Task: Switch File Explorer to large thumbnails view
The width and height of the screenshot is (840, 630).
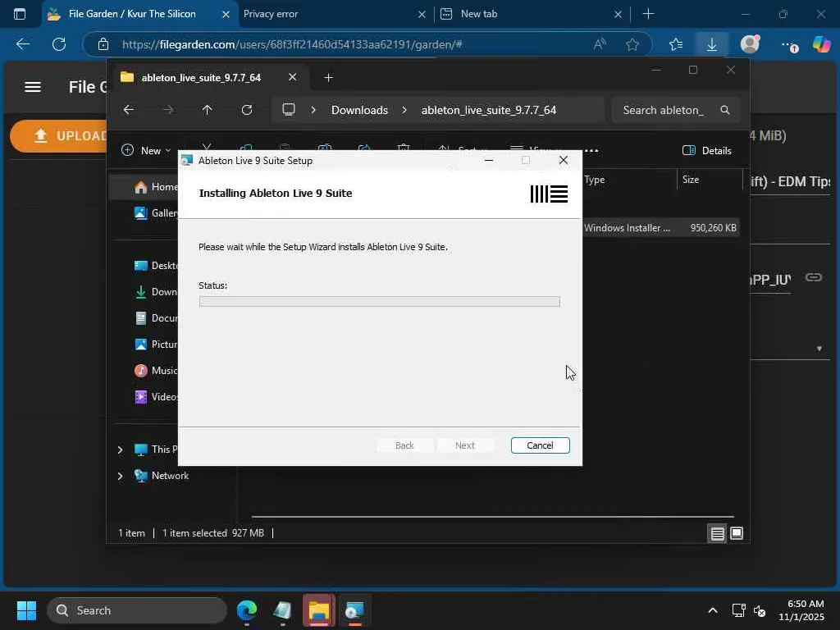Action: coord(737,533)
